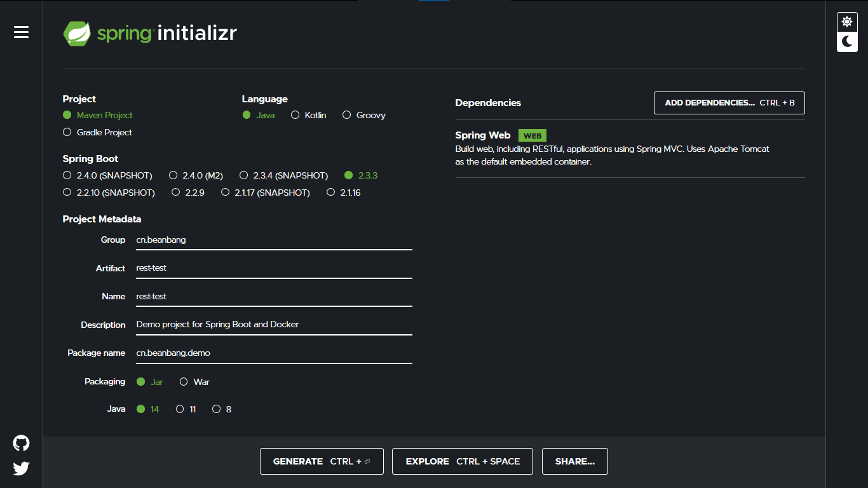
Task: Click Add Dependencies button
Action: [x=729, y=103]
